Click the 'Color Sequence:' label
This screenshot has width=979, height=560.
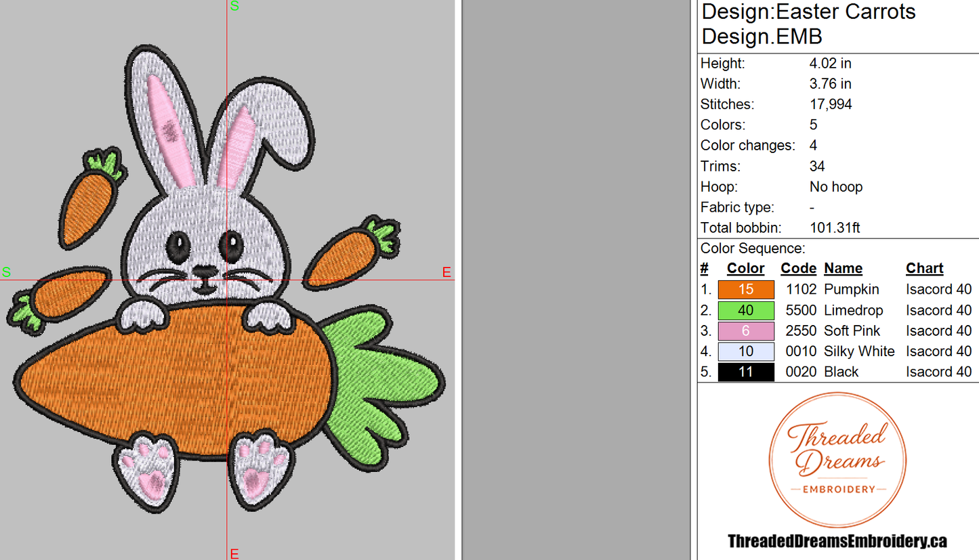coord(753,249)
